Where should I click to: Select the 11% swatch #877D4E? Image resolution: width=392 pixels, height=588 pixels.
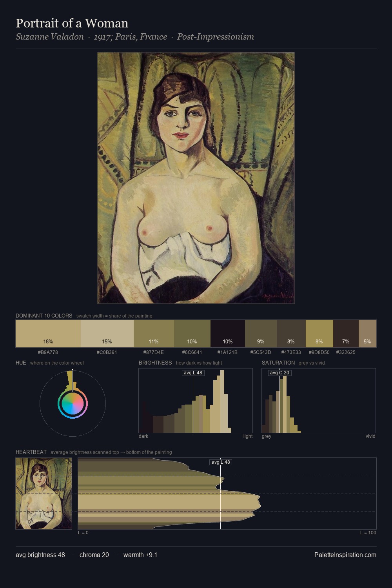(x=154, y=334)
